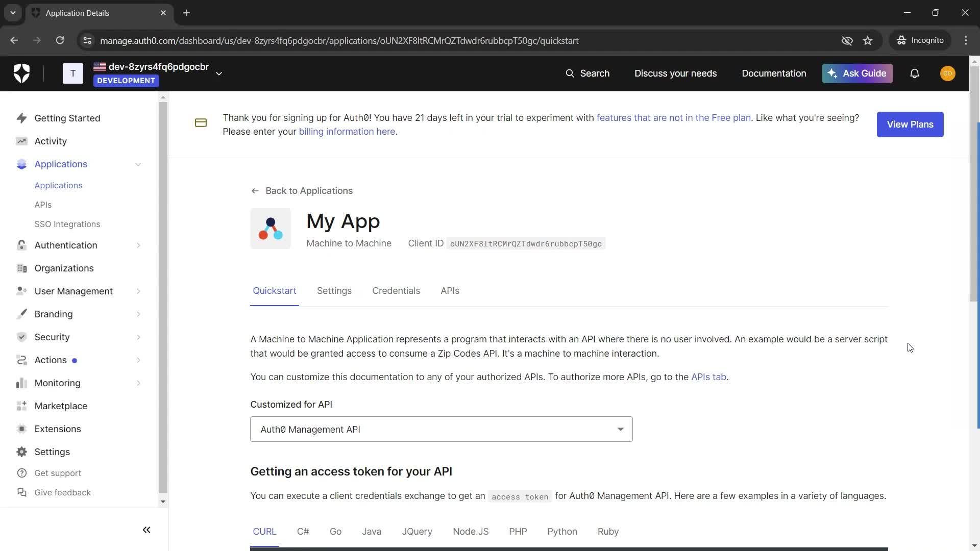Expand the Actions section chevron
The image size is (980, 551).
(138, 360)
